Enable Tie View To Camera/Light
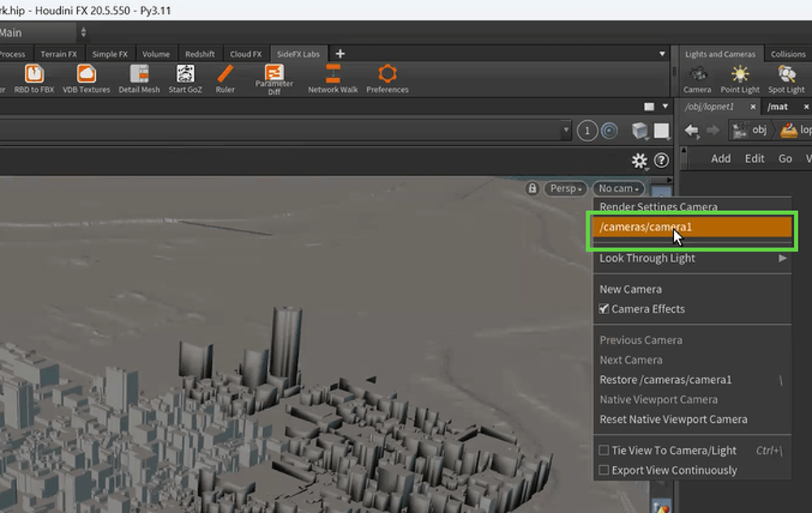Screen dimensions: 812x513 604,450
